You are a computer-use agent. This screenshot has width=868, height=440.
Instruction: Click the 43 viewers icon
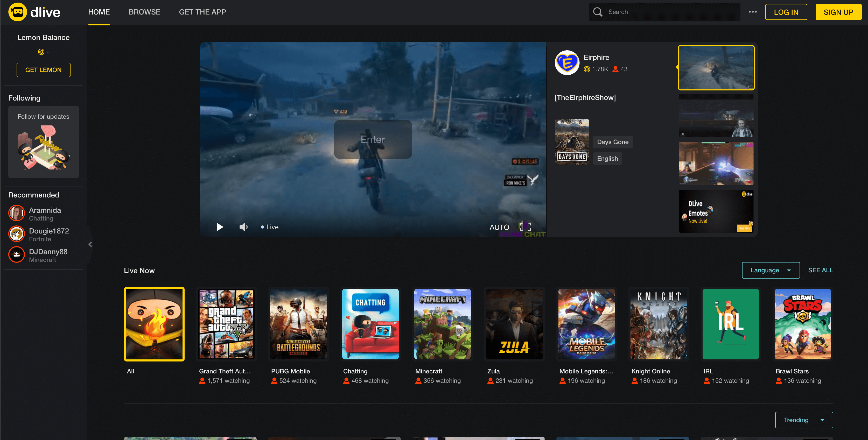[615, 69]
